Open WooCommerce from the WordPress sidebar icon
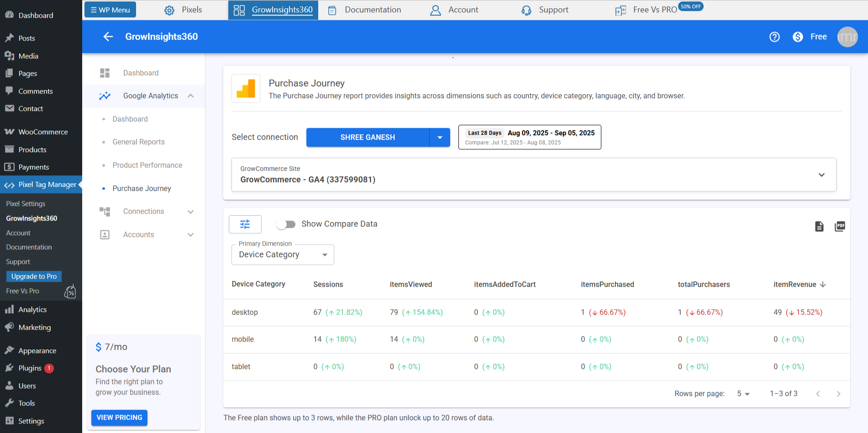Image resolution: width=868 pixels, height=433 pixels. point(9,132)
